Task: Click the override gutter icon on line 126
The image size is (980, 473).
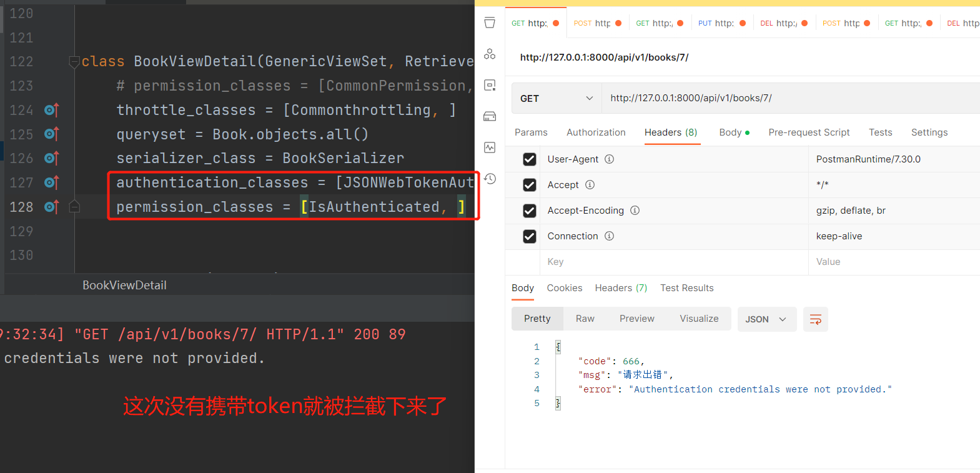Action: (51, 158)
